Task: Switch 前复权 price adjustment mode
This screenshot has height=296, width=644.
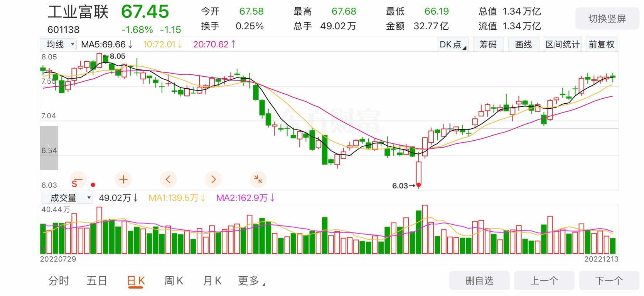Action: pos(602,44)
